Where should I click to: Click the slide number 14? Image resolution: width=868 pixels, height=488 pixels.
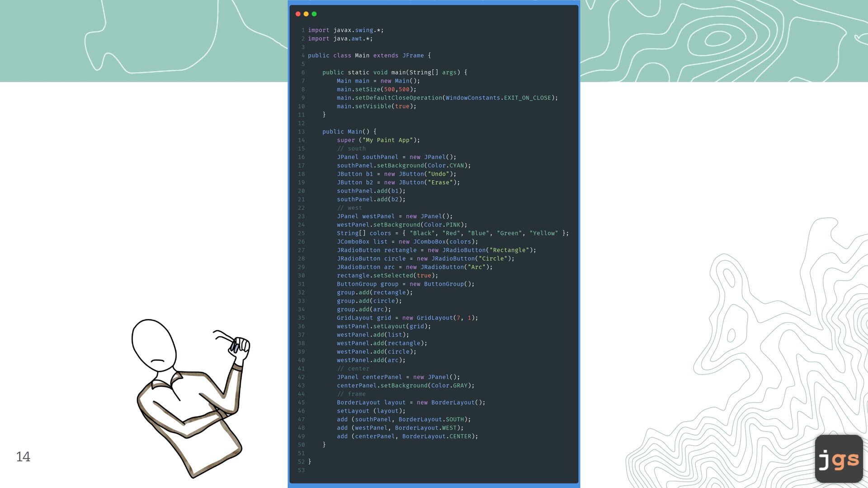23,457
